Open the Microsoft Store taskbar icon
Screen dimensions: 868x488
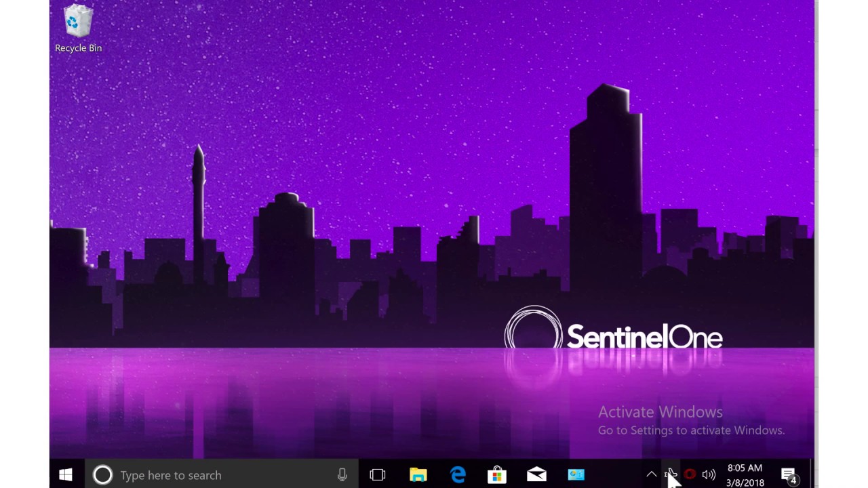(497, 475)
